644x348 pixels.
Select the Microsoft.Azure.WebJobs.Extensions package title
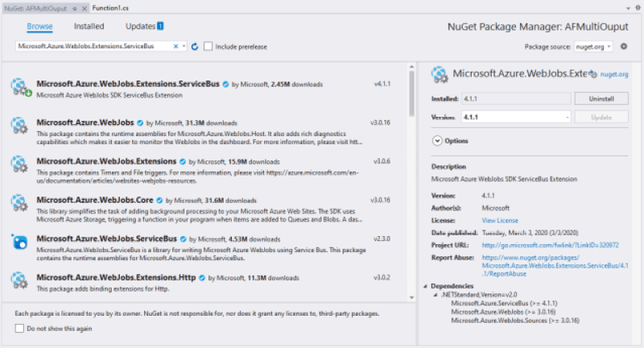(x=106, y=161)
